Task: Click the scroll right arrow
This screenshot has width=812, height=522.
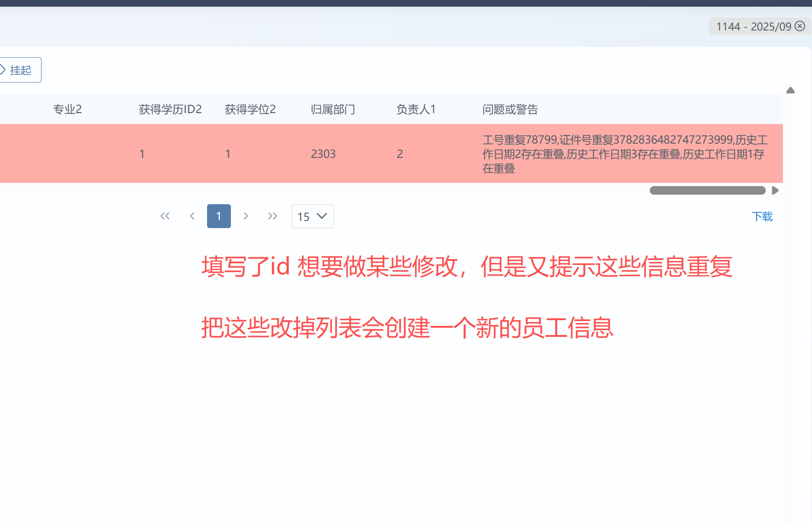Action: click(775, 190)
